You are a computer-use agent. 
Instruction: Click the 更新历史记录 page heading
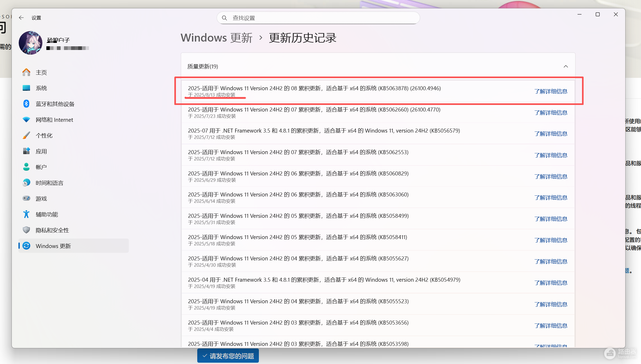point(302,38)
